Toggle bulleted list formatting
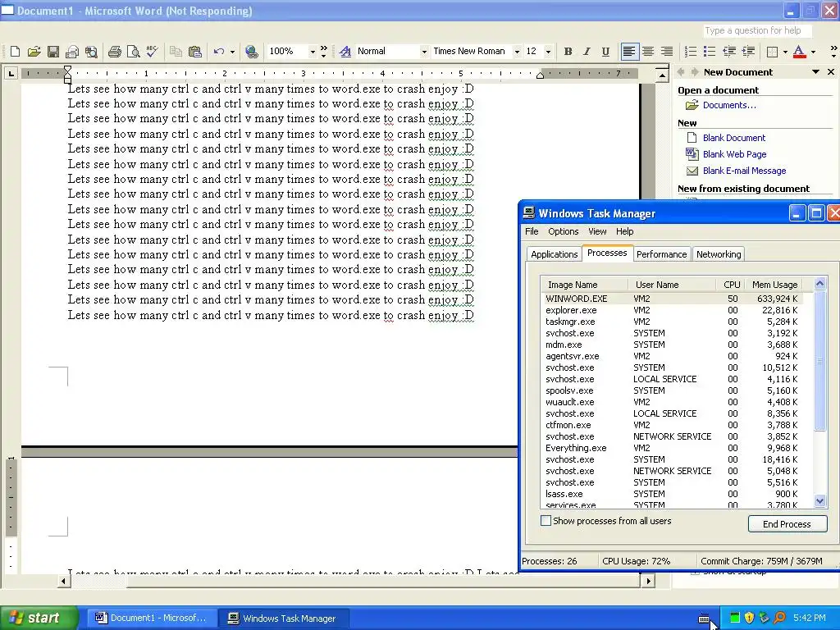 coord(710,52)
